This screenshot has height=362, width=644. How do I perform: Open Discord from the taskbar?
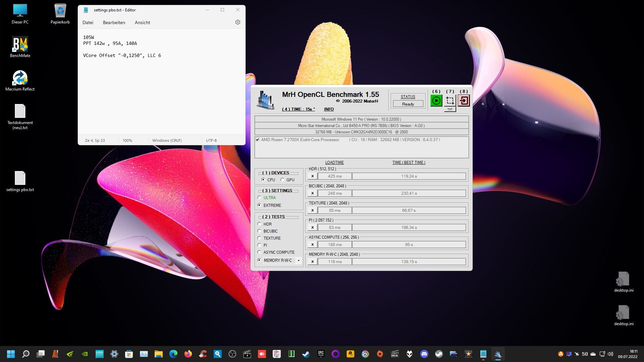click(x=424, y=354)
